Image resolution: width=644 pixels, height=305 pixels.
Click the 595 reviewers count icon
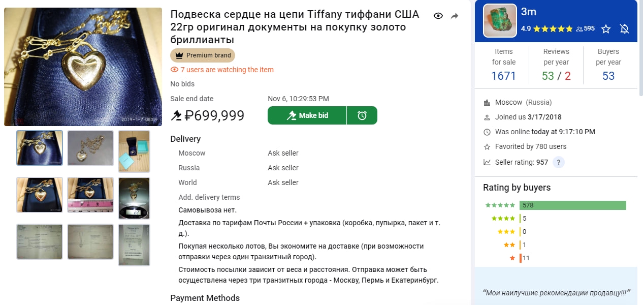click(585, 29)
